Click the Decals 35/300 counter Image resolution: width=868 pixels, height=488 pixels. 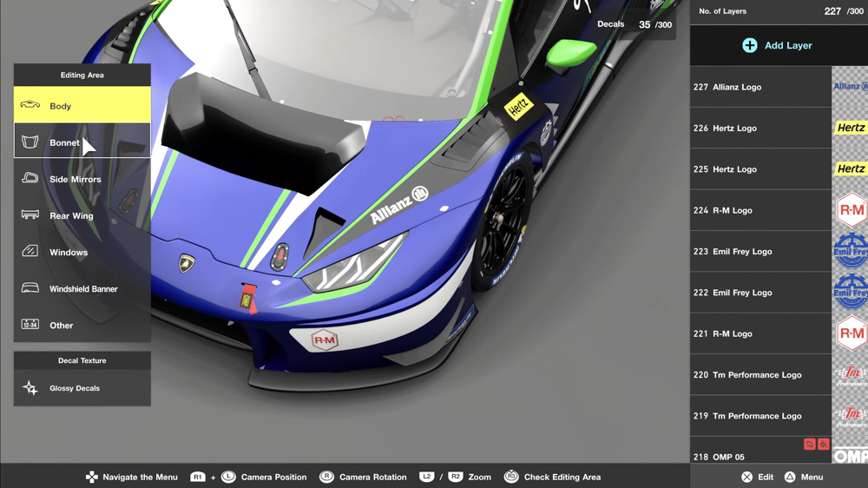(x=635, y=24)
